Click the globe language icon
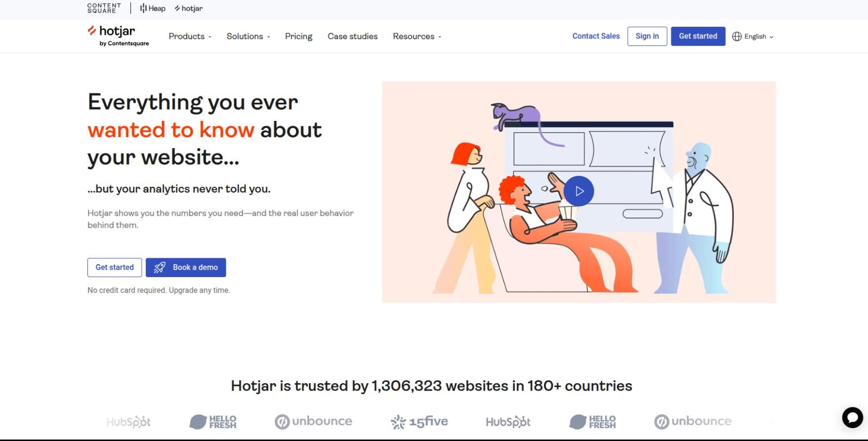Image resolution: width=868 pixels, height=441 pixels. pos(737,37)
